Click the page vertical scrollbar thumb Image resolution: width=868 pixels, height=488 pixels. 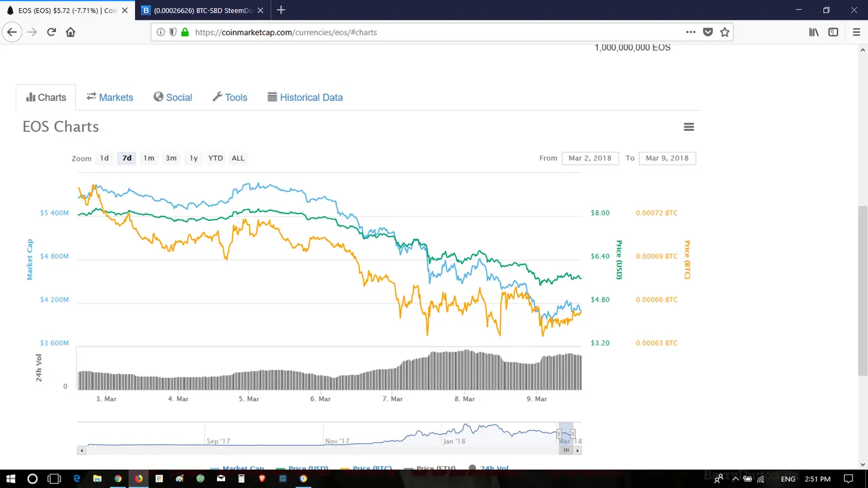point(863,291)
